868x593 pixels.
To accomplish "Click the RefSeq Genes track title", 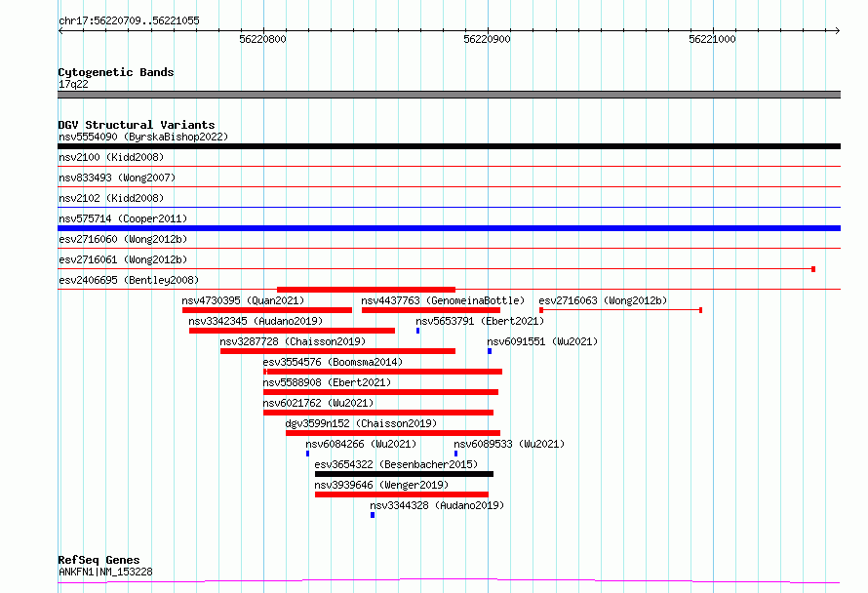I will 99,561.
